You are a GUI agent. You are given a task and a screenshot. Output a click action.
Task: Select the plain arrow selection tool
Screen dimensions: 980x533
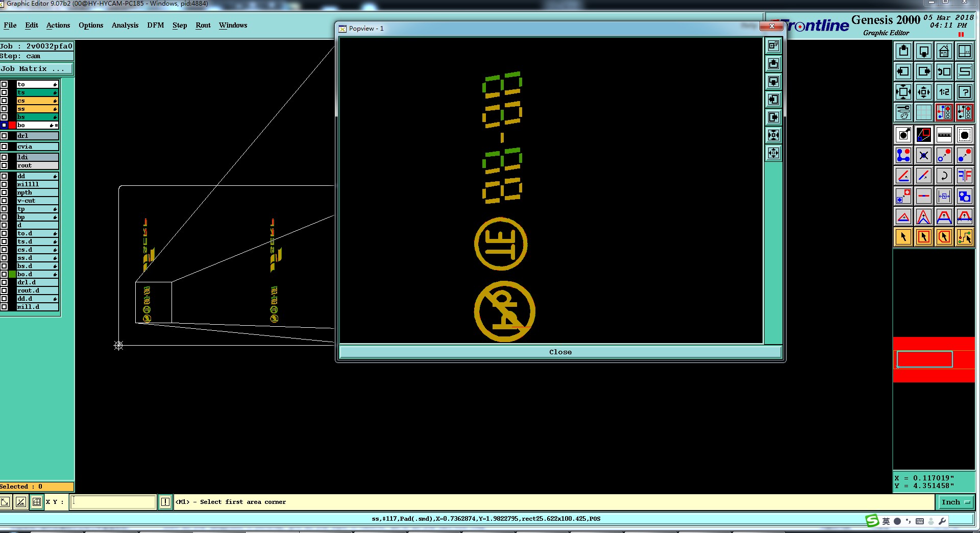903,237
